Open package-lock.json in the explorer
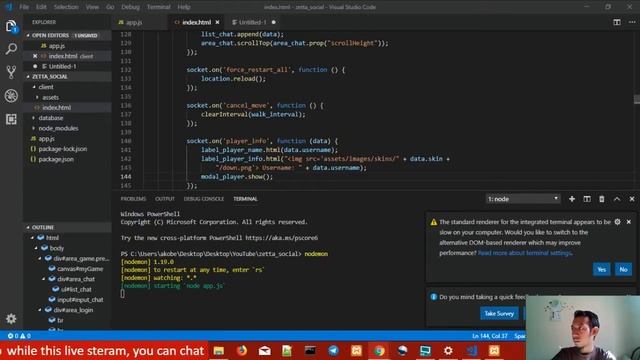The width and height of the screenshot is (640, 360). [62, 149]
